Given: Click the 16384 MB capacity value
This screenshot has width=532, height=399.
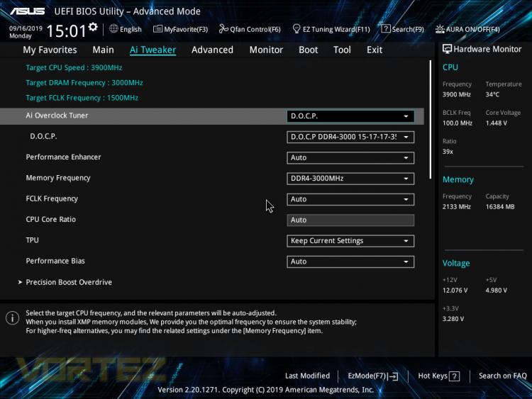Looking at the screenshot, I should [x=500, y=207].
